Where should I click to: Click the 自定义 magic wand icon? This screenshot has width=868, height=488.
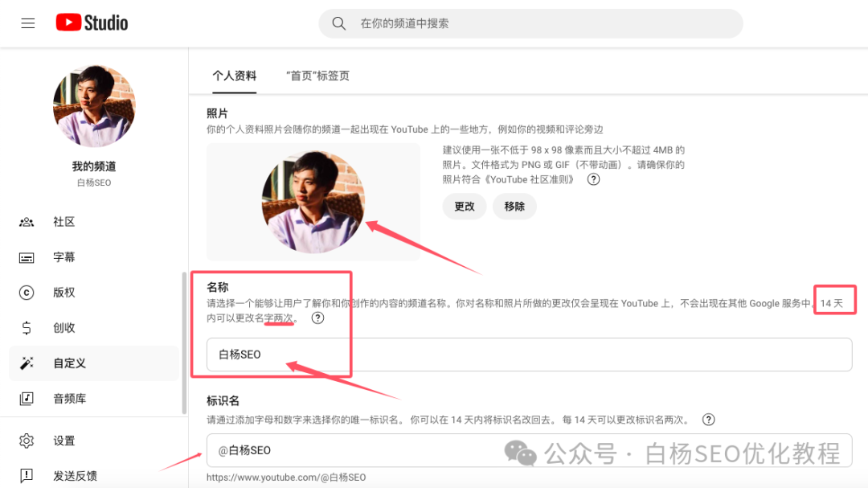(x=27, y=363)
